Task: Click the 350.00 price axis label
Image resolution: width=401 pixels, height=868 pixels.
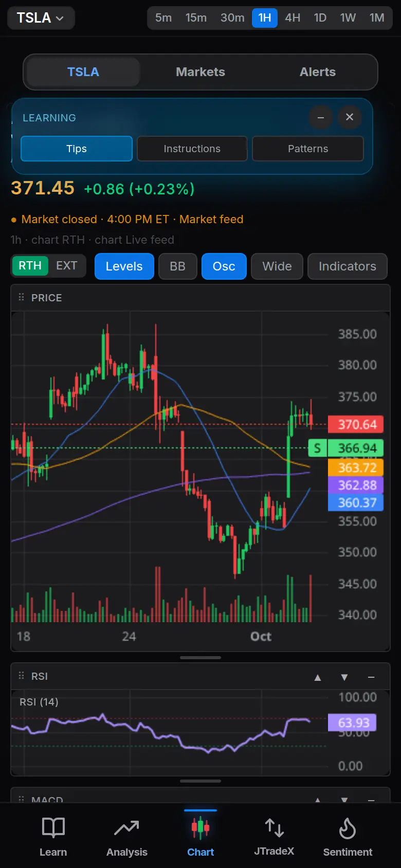Action: (x=357, y=552)
